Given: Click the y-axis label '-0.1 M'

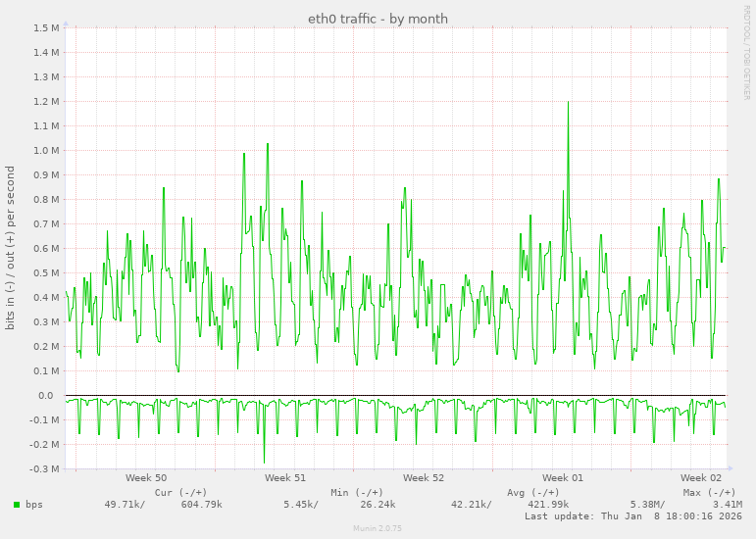Looking at the screenshot, I should point(44,420).
